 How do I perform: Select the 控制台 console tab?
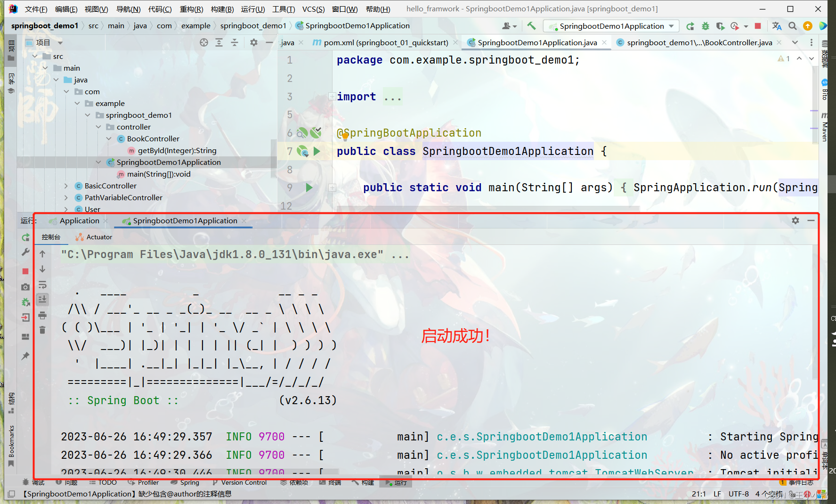(51, 237)
